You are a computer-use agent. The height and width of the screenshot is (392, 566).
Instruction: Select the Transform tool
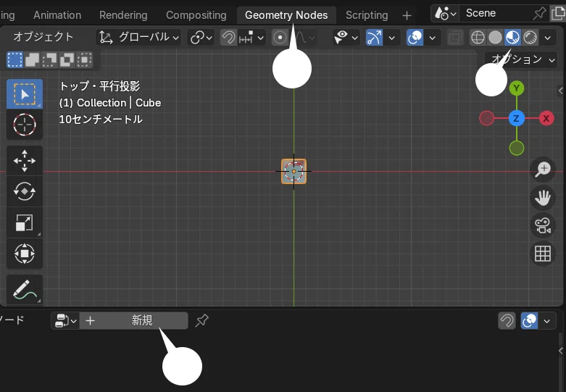pyautogui.click(x=25, y=254)
